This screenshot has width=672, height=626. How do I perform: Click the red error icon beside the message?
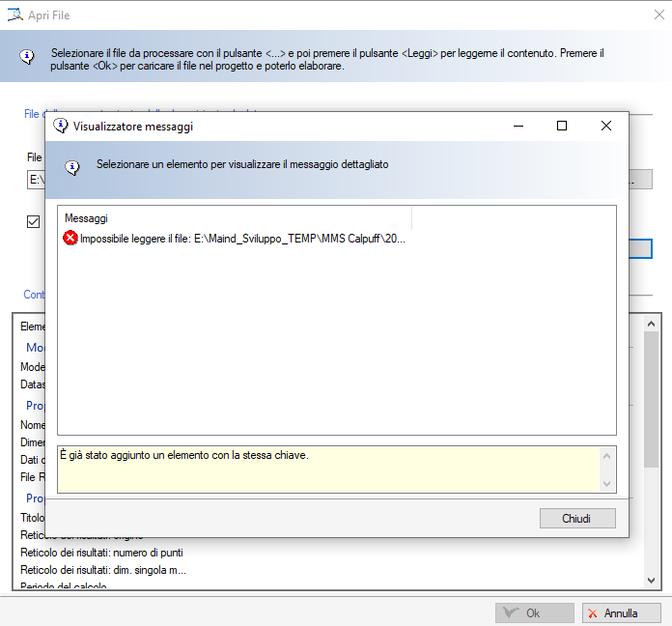(x=70, y=239)
